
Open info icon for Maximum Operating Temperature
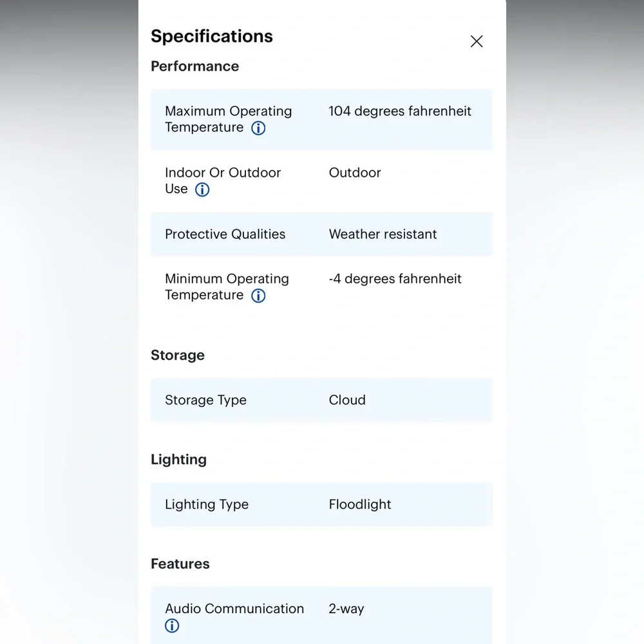click(258, 128)
